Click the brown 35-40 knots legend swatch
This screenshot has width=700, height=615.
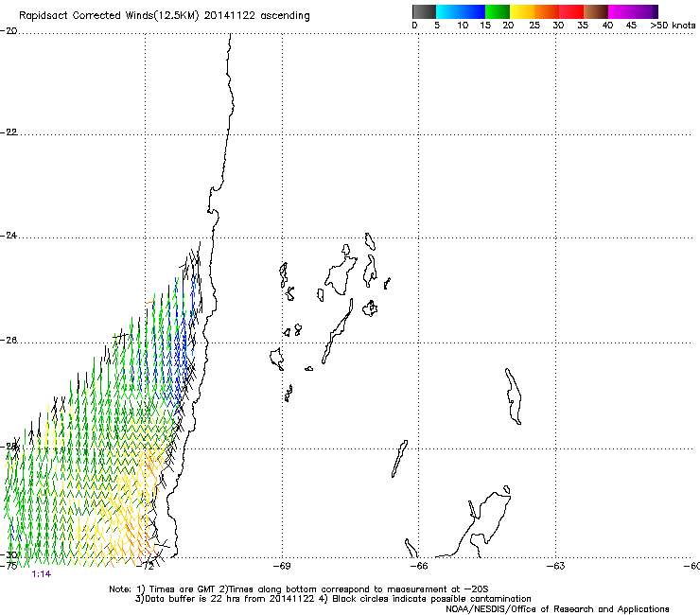pos(596,11)
